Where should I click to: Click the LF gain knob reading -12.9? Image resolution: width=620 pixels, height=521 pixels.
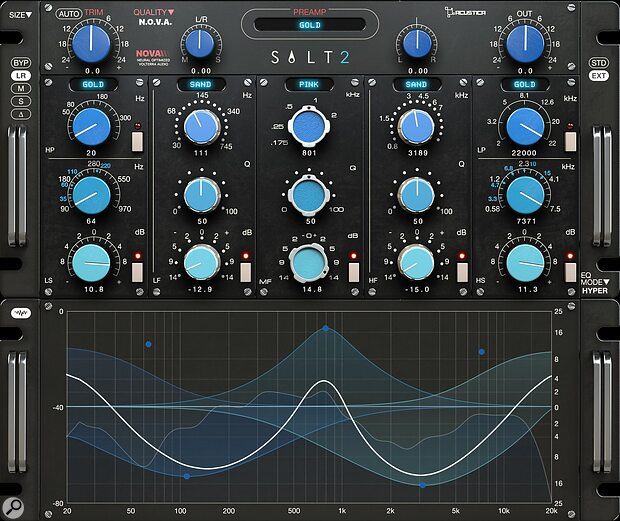point(202,262)
